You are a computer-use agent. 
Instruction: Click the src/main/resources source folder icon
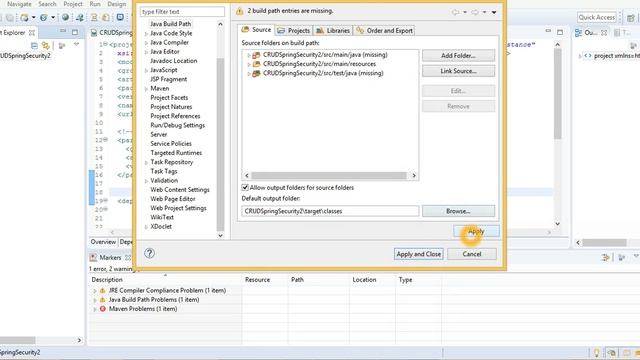coord(256,64)
